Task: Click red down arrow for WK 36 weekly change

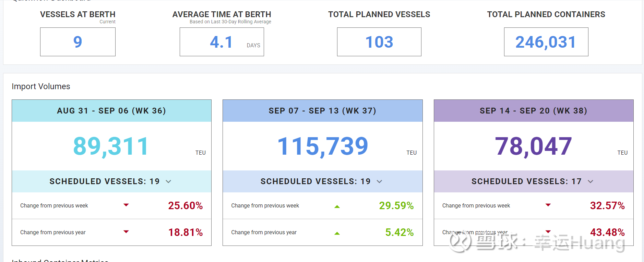Action: pyautogui.click(x=126, y=205)
